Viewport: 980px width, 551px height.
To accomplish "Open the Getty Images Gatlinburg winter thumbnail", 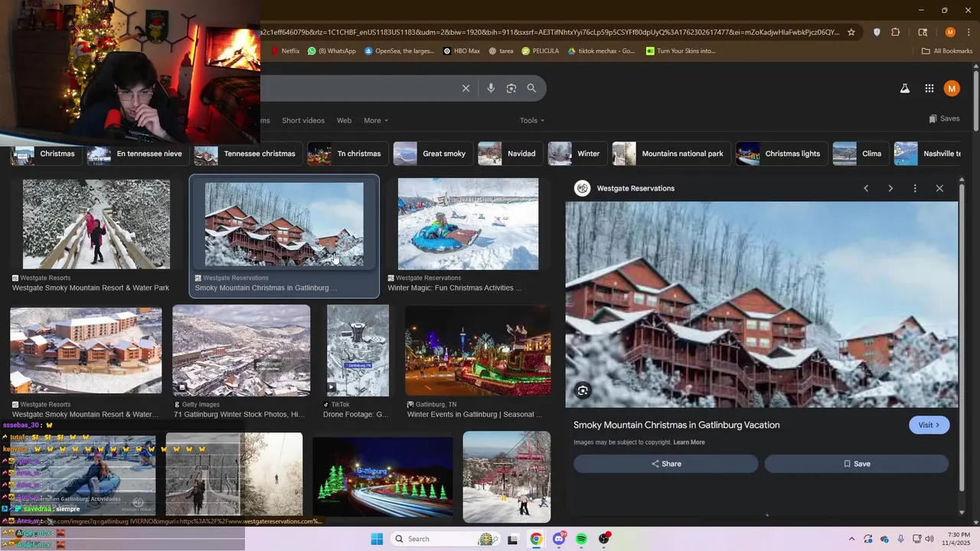I will coord(241,350).
